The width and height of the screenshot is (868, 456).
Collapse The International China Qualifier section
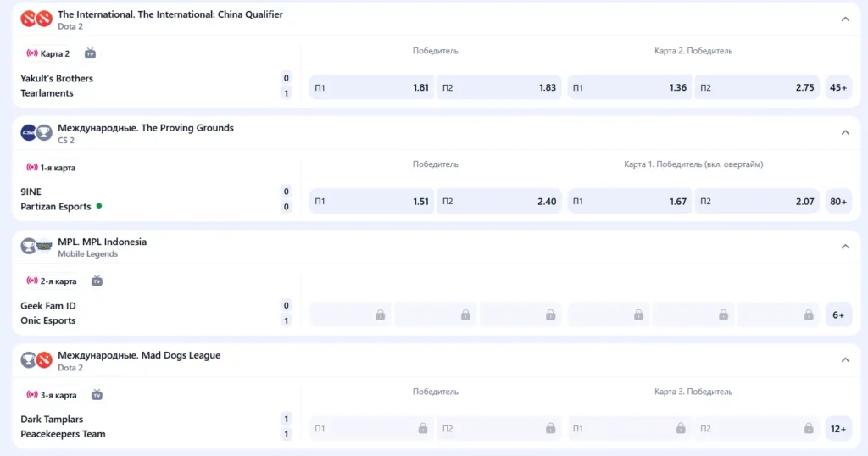tap(844, 19)
